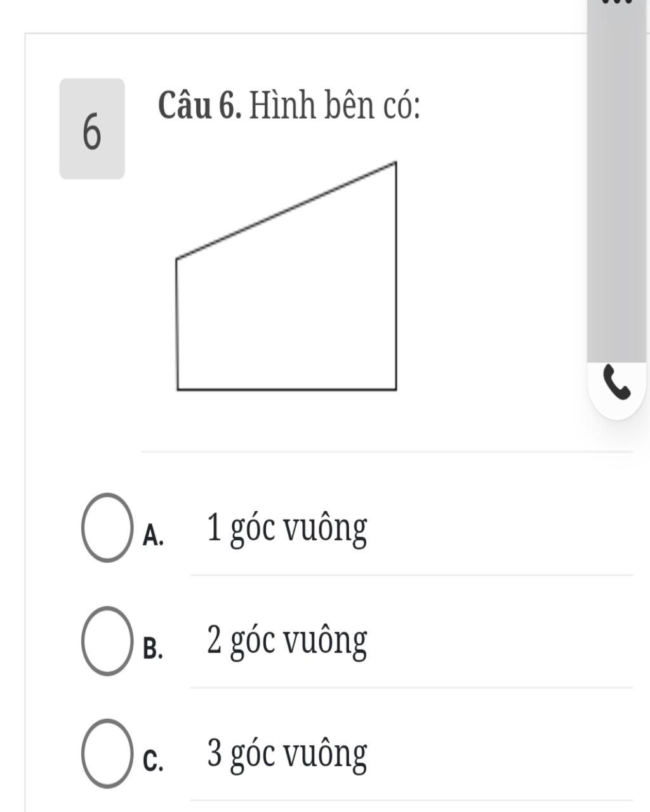Open the quadrilateral figure image

tap(286, 276)
